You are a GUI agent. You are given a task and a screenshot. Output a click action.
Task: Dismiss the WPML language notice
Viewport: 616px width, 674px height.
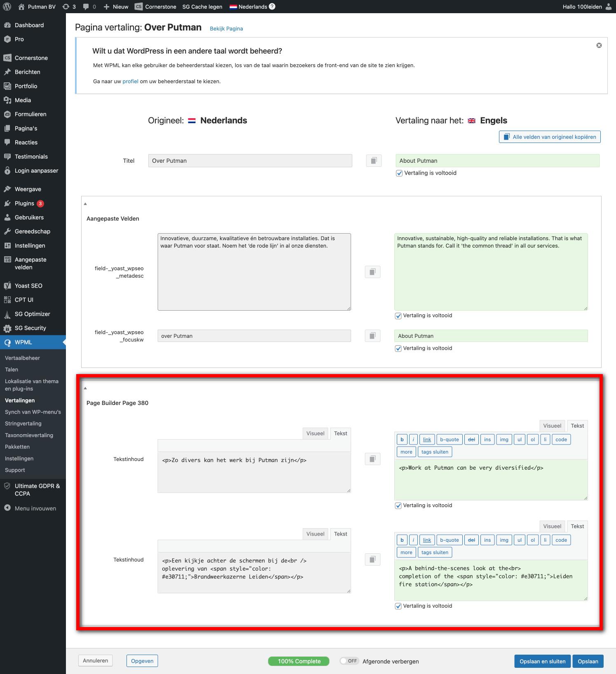tap(599, 45)
